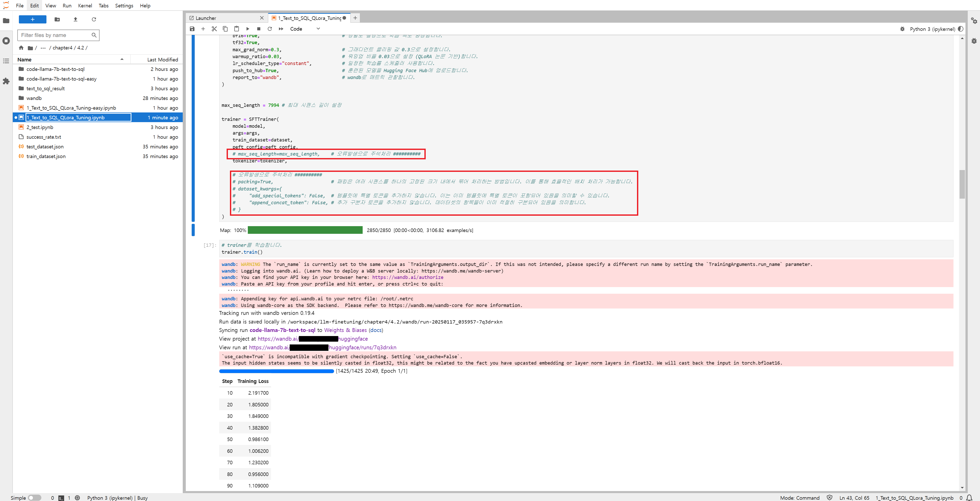Interrupt the kernel with the stop icon

point(259,29)
